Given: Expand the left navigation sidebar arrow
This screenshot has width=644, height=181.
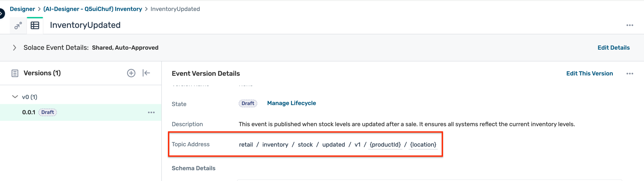Looking at the screenshot, I should 2,13.
